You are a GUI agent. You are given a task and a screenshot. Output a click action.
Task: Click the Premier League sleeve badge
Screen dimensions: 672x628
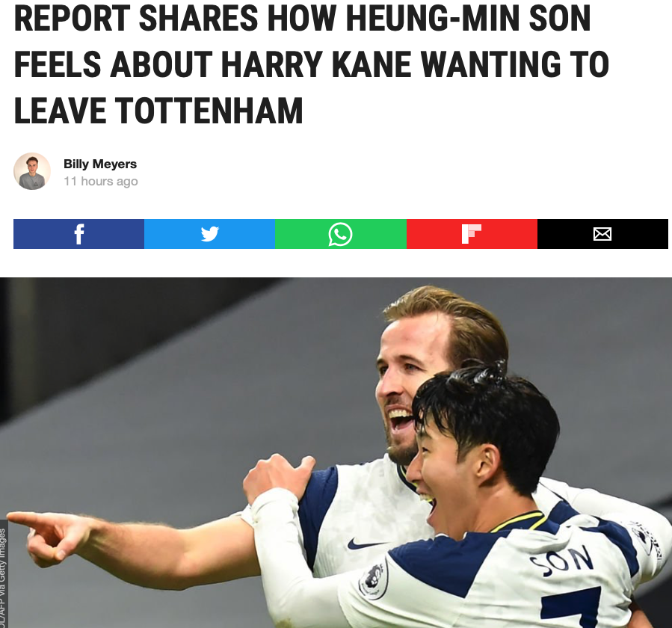373,579
